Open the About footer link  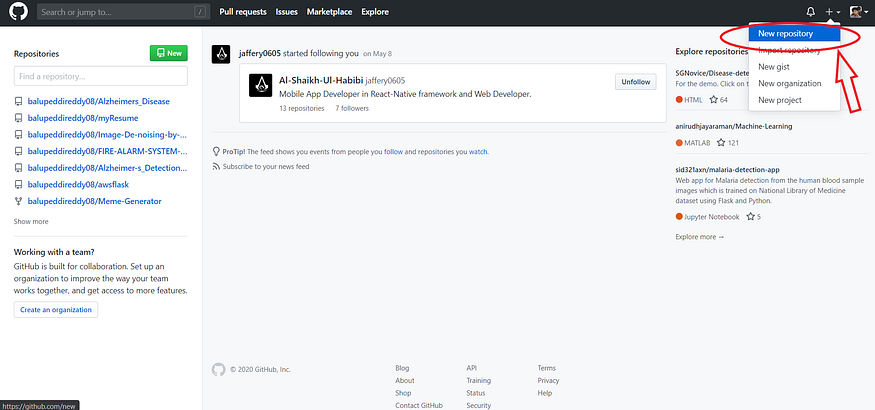pyautogui.click(x=405, y=381)
